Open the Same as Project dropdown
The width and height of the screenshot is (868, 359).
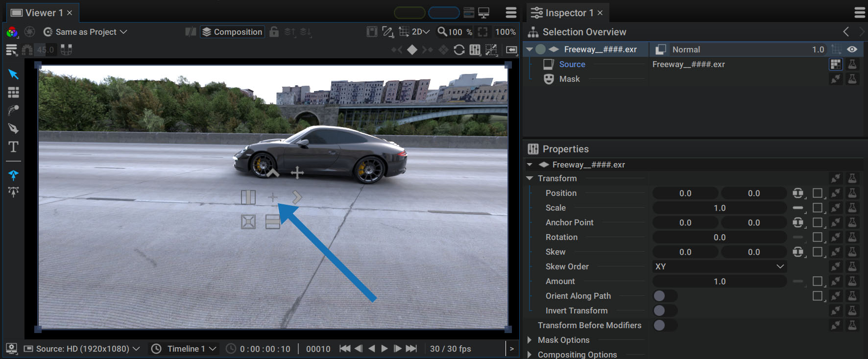85,32
